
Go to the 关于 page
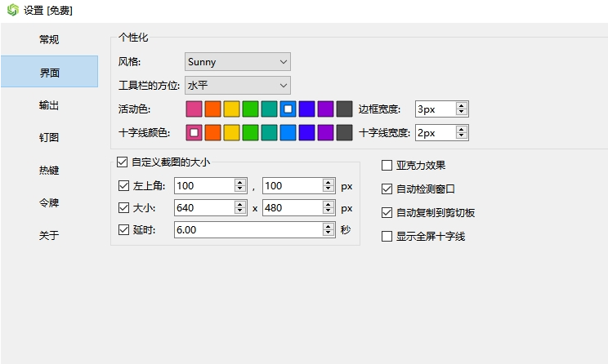click(x=49, y=235)
